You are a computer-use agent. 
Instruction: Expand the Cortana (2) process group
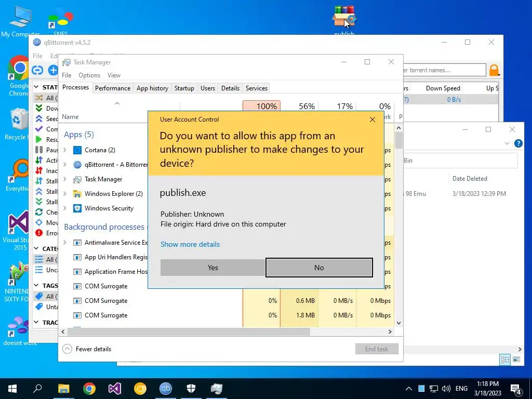point(65,150)
